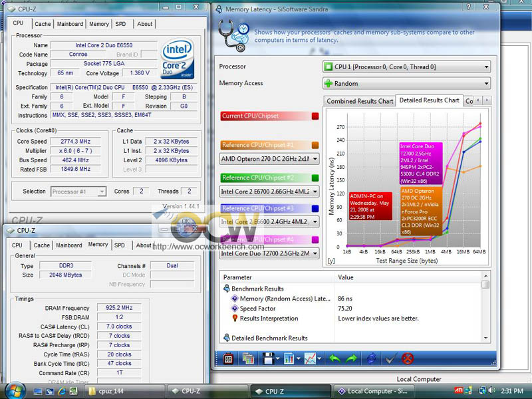Cancel with the red X icon
This screenshot has height=399, width=532.
[408, 358]
